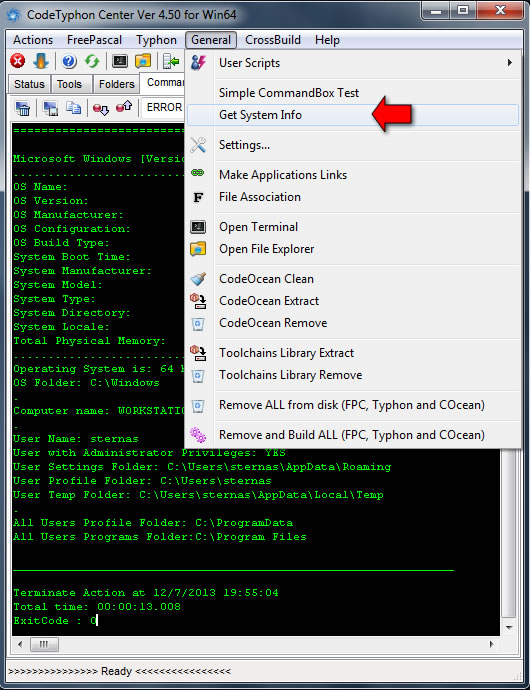Switch to the Folders tab
Screen dimensions: 530x690
click(117, 84)
